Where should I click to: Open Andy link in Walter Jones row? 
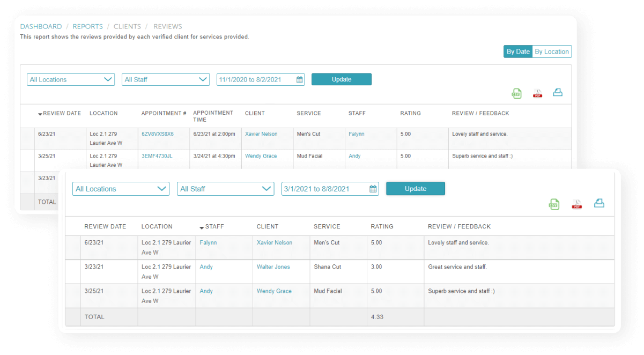click(206, 267)
